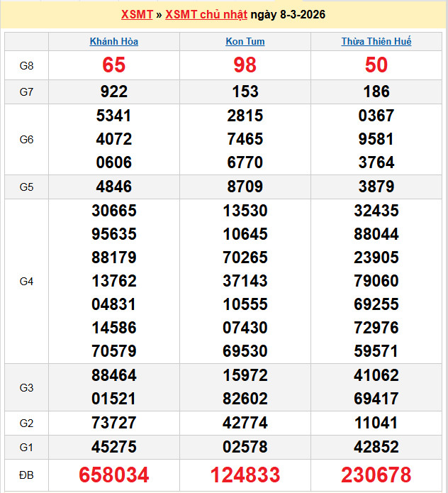Select Kon Tum special prize number 124833

point(245,475)
